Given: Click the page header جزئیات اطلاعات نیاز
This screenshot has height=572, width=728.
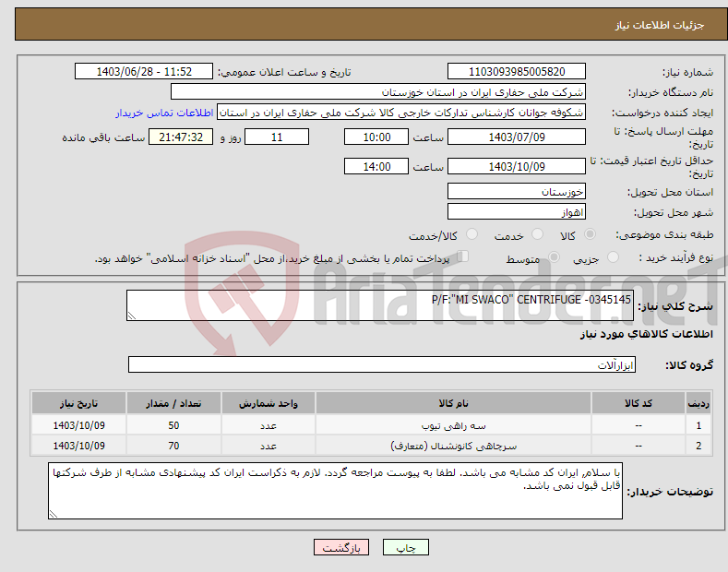Looking at the screenshot, I should (x=660, y=25).
